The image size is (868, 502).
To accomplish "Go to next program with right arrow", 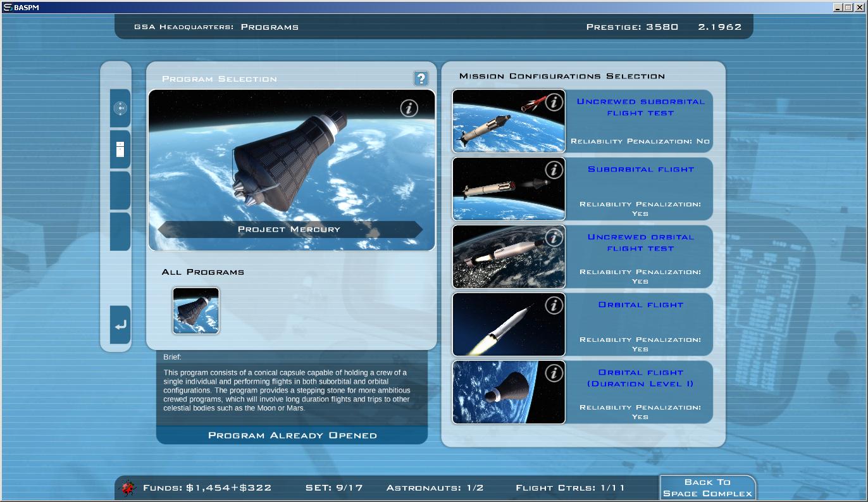I will point(417,229).
